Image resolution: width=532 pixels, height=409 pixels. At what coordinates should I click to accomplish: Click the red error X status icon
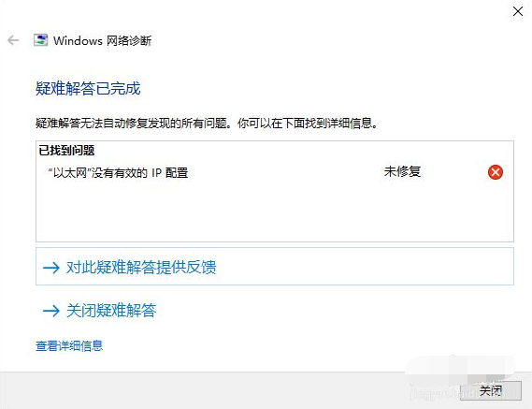pyautogui.click(x=496, y=172)
